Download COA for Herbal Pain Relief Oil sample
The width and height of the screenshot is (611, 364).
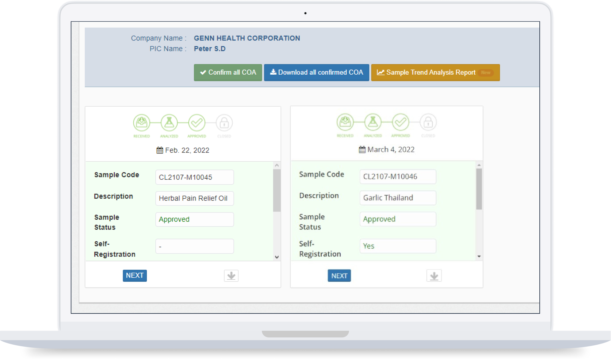[x=231, y=276]
